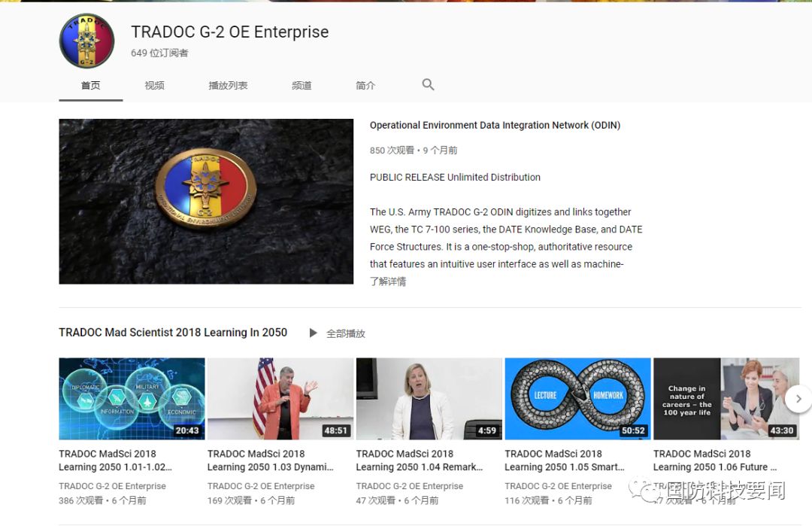Click the 50:52 duration badge
The width and height of the screenshot is (812, 526).
[633, 430]
